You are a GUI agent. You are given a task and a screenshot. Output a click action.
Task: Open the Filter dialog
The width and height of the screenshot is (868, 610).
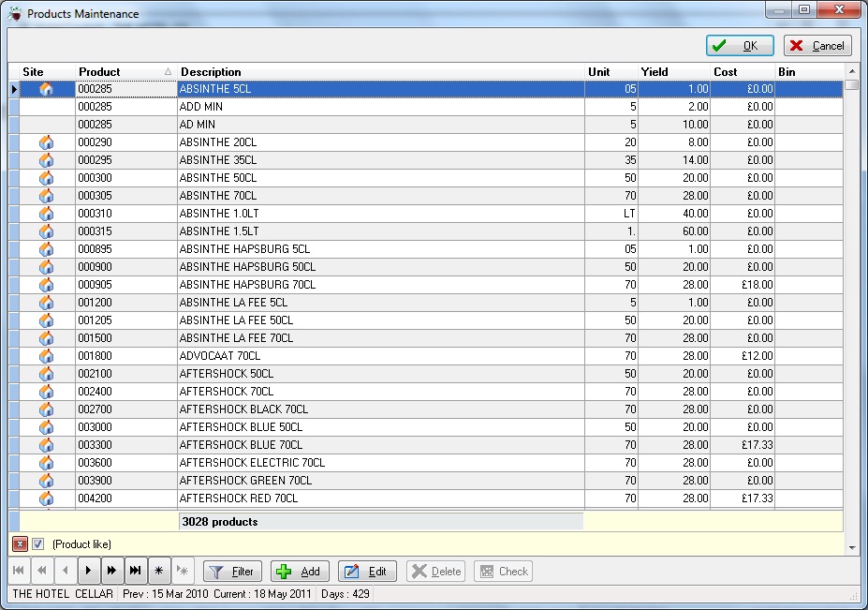coord(232,572)
